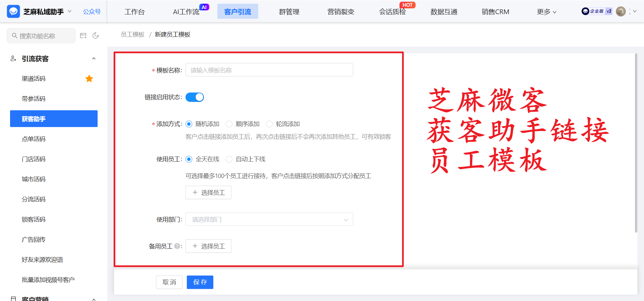Screen dimensions: 644x301
Task: Click the search magnifier icon
Action: click(x=14, y=36)
